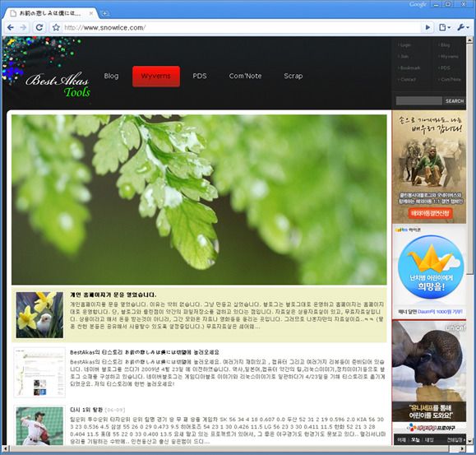Click the small Wyverns link in the top-right panel
The width and height of the screenshot is (476, 455).
tap(449, 57)
